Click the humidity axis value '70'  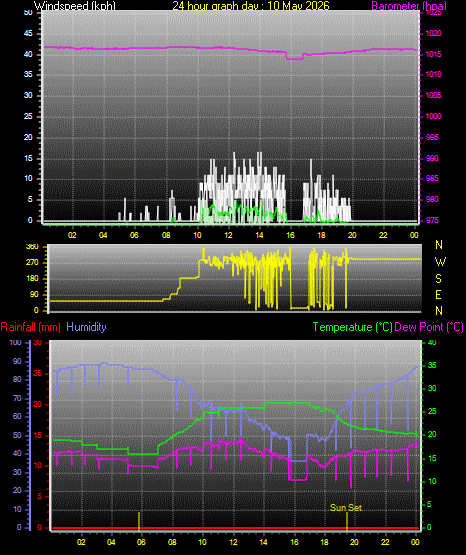17,399
